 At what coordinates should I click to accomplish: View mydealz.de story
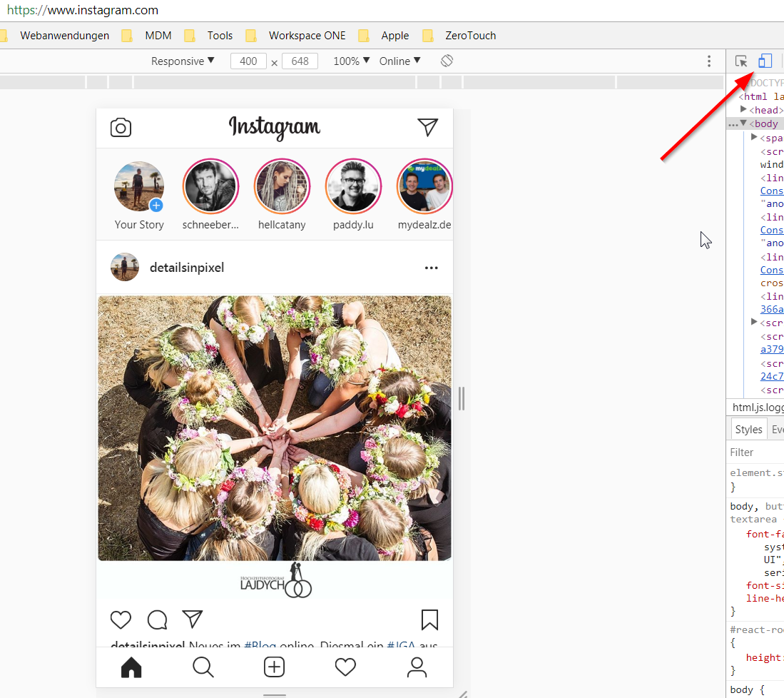point(424,187)
